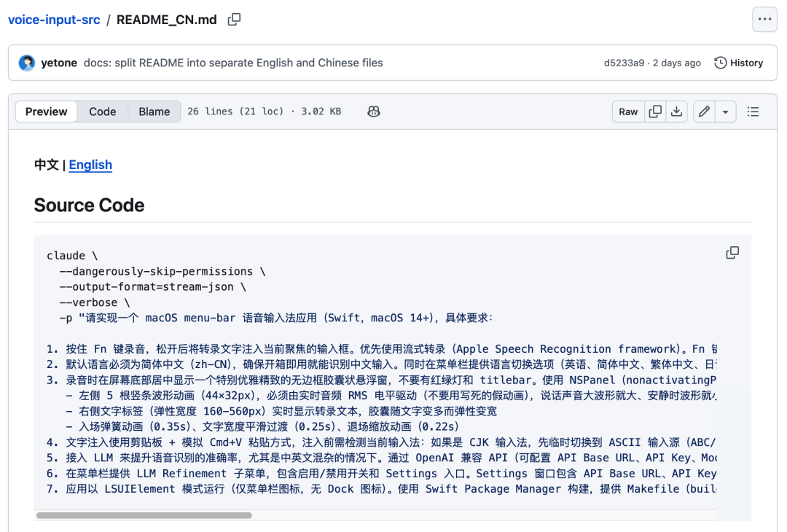787x532 pixels.
Task: Open the commit message docs: split README
Action: tap(233, 63)
